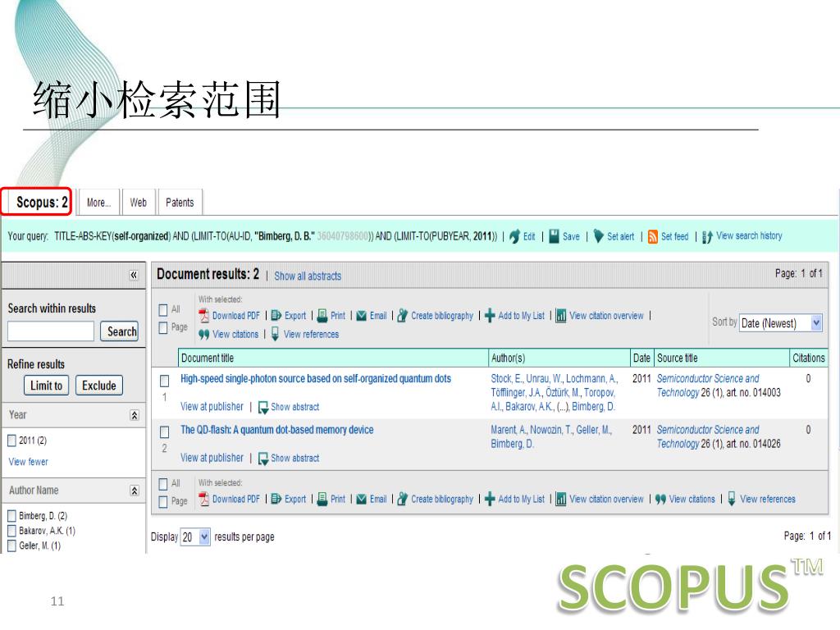Click the Set feed RSS icon
Viewport: 840px width, 630px height.
[652, 236]
